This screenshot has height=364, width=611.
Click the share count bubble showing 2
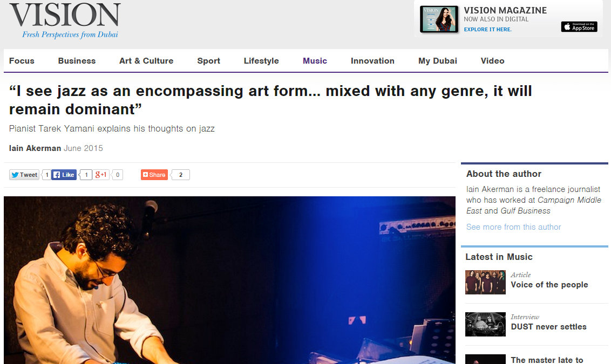[x=180, y=175]
